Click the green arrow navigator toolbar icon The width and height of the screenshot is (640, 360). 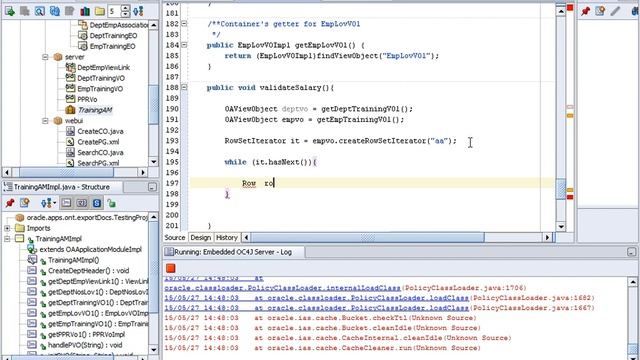tap(10, 11)
